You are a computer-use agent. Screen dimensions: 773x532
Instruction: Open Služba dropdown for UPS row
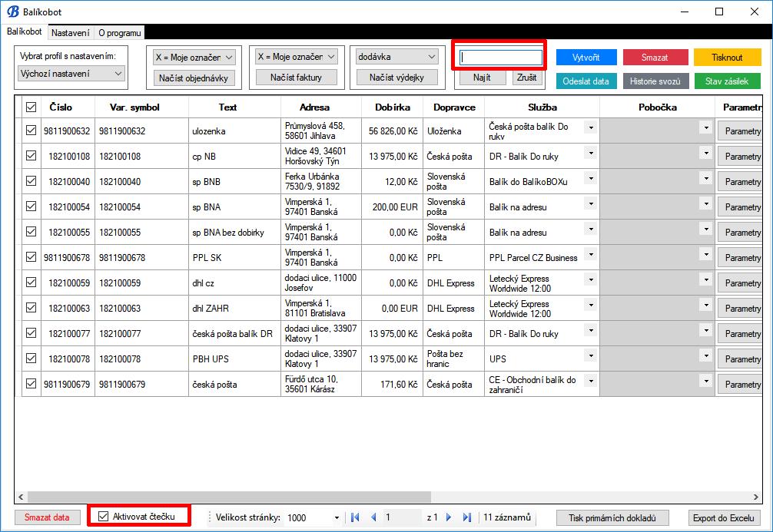pos(591,355)
